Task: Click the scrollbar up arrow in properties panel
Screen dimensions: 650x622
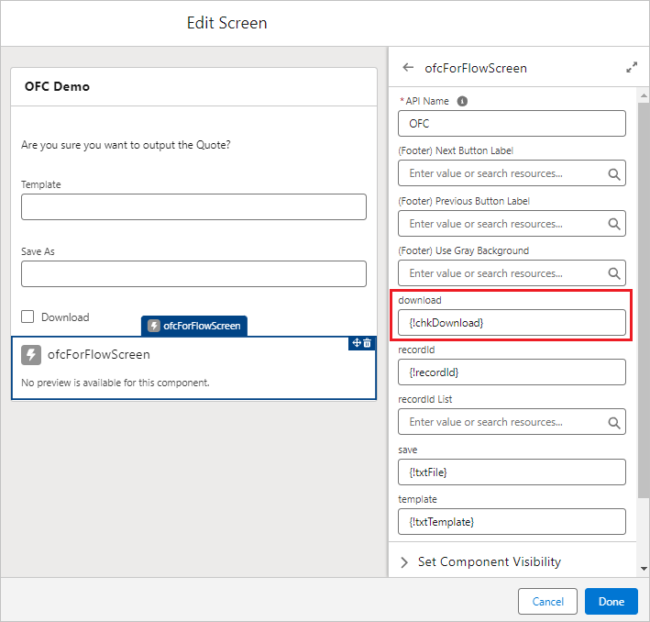Action: 643,96
